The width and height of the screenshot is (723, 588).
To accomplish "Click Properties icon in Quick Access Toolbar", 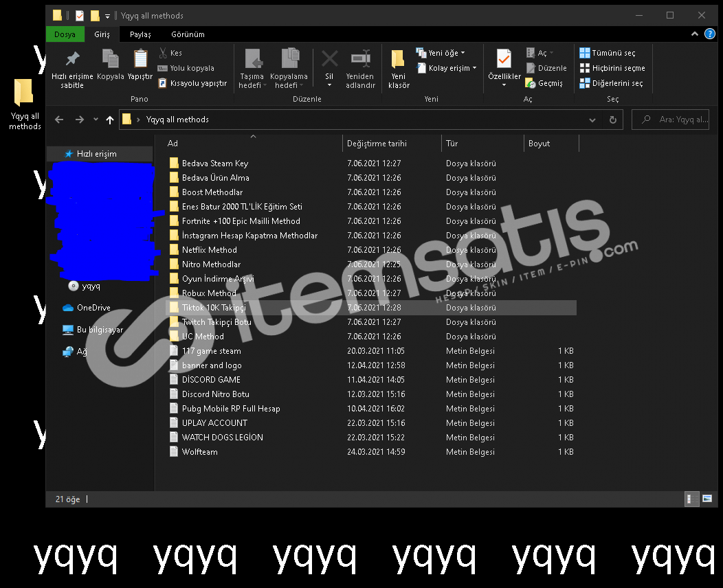I will (x=80, y=16).
